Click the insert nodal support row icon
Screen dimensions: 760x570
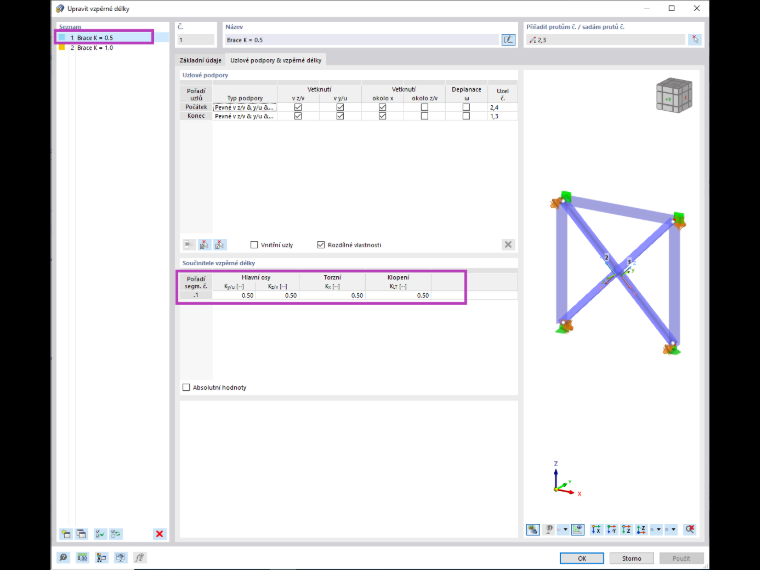(x=189, y=244)
